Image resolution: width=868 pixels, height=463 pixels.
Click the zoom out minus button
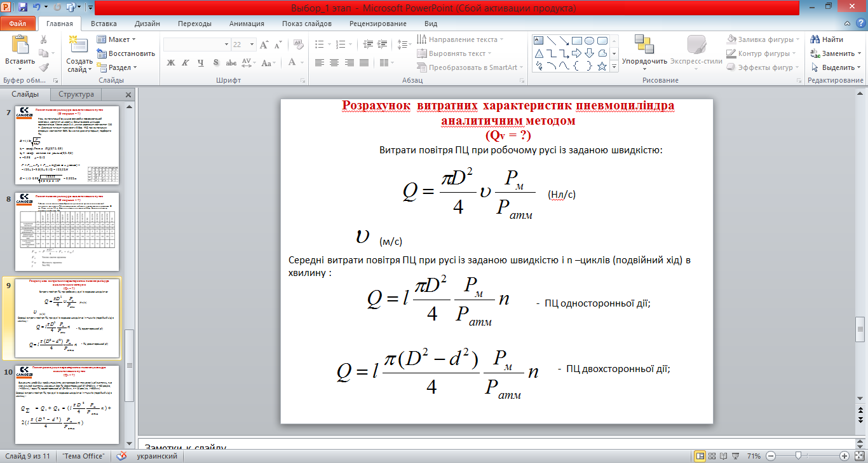770,456
